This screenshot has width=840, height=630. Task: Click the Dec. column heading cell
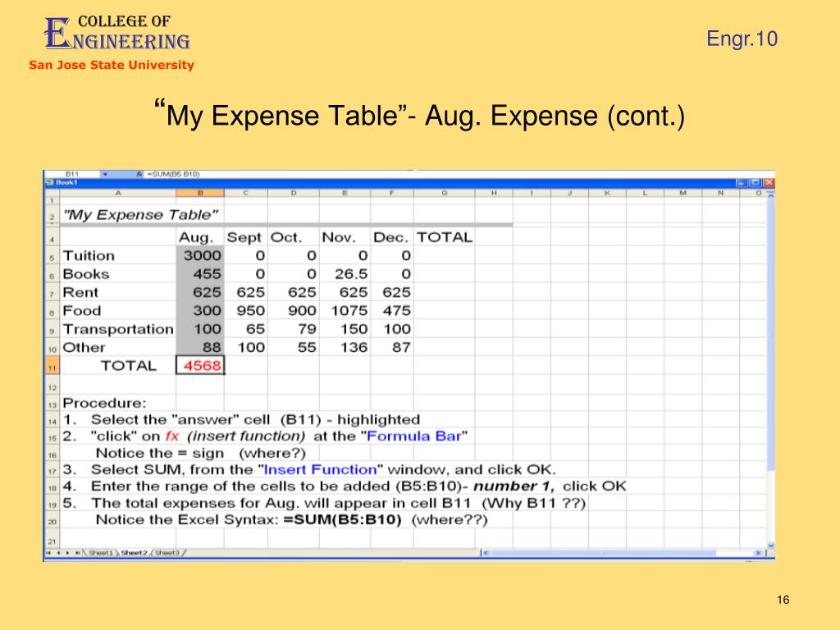[392, 237]
